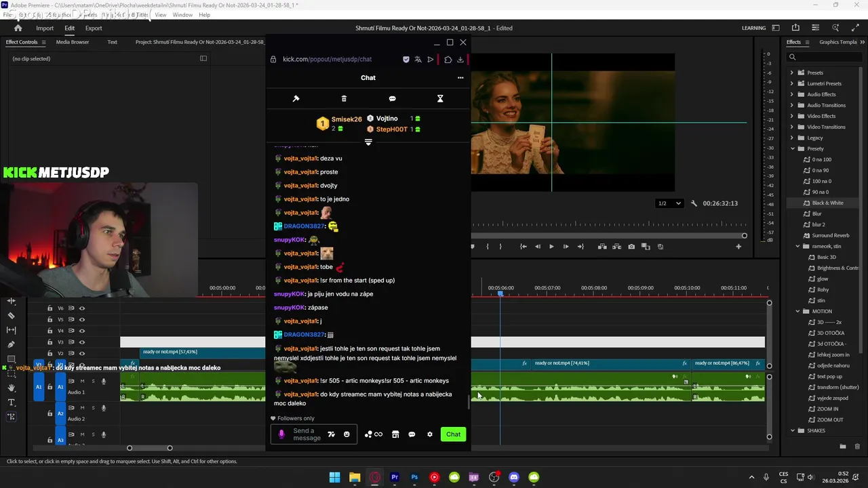868x488 pixels.
Task: Expand the Audio Effects folder
Action: pos(791,94)
